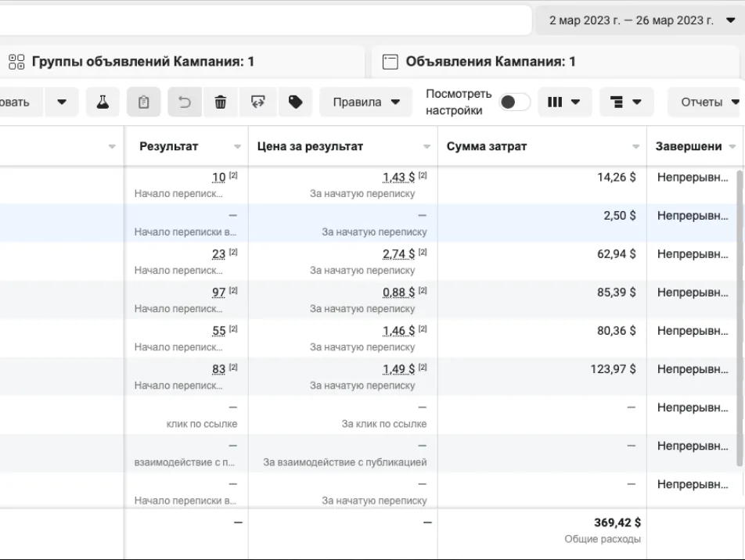The height and width of the screenshot is (560, 745).
Task: Click the vertical table scrollbar
Action: click(740, 318)
